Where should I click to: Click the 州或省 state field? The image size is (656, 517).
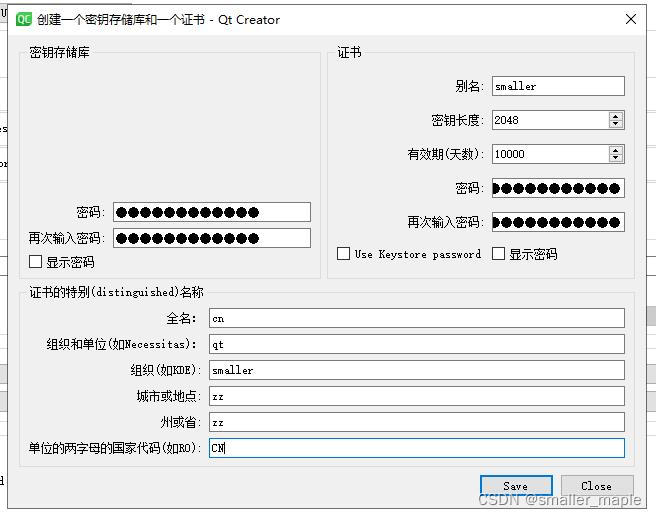click(x=417, y=422)
